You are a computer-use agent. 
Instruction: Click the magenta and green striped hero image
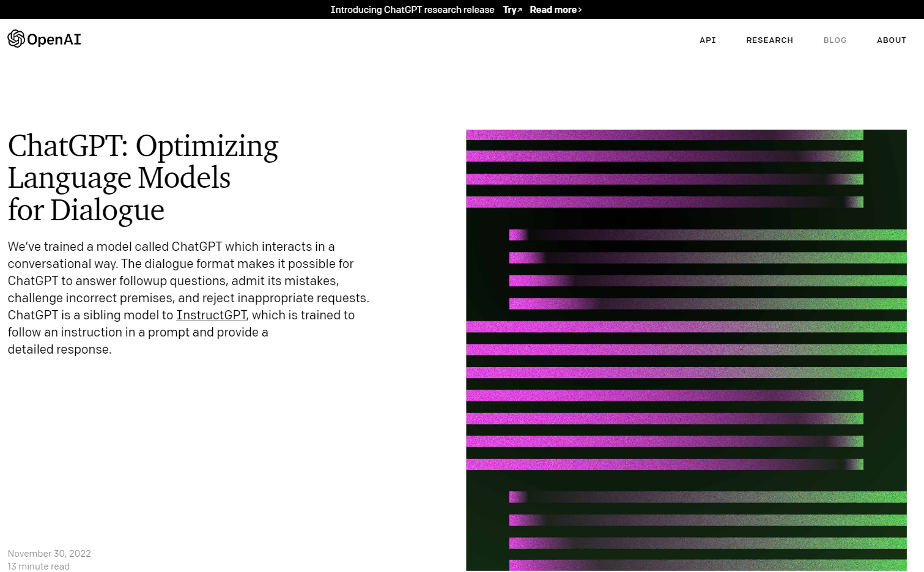[x=686, y=350]
